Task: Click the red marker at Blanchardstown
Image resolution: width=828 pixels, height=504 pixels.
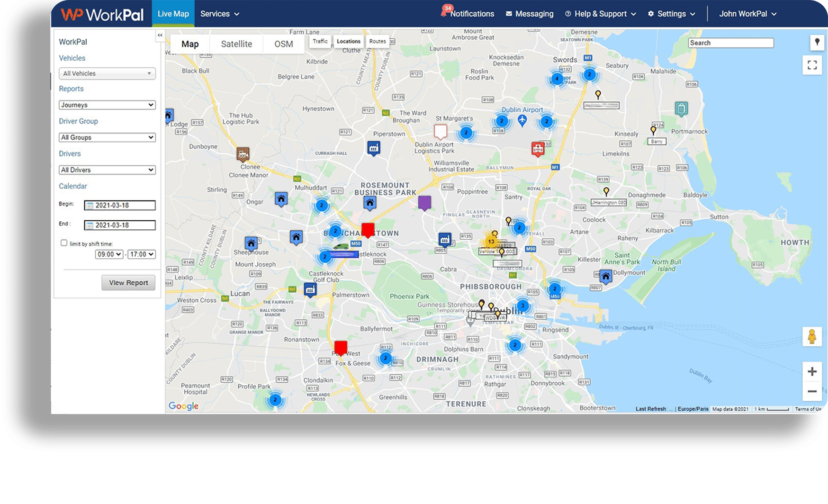Action: tap(368, 230)
